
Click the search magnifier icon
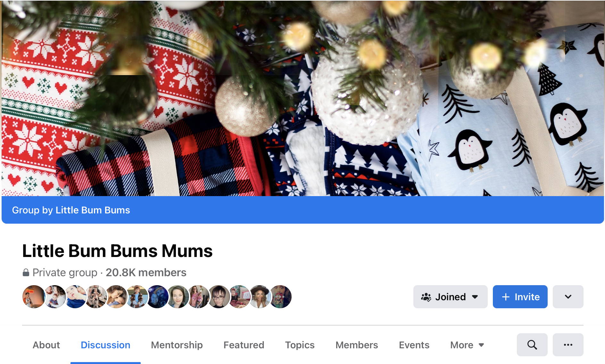pyautogui.click(x=532, y=345)
